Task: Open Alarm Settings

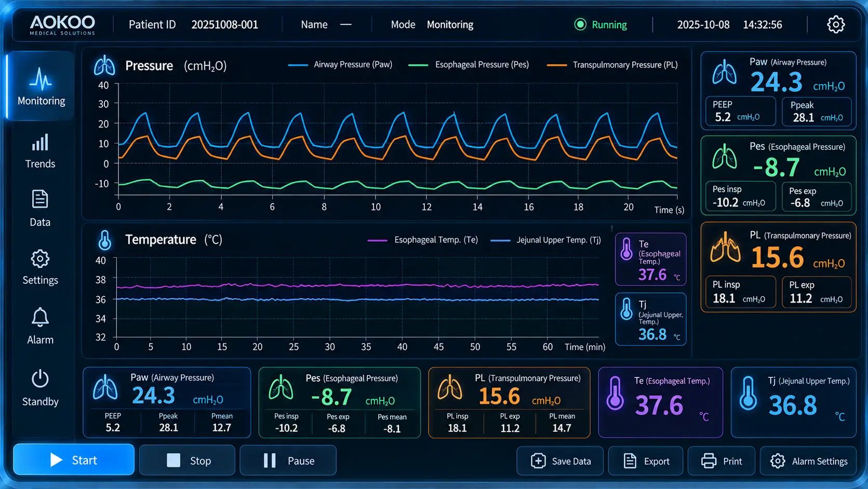Action: (x=808, y=461)
